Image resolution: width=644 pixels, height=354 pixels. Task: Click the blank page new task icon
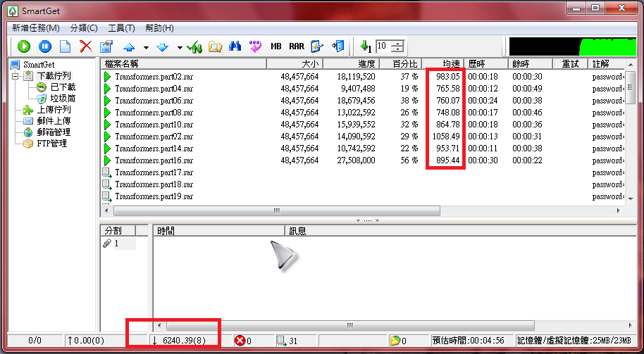point(65,46)
